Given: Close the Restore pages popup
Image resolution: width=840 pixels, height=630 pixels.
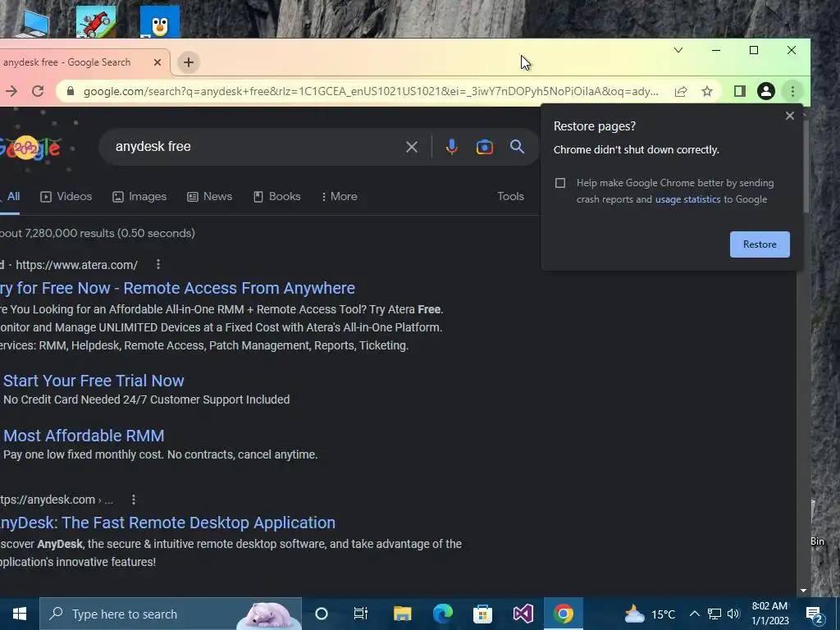Looking at the screenshot, I should click(x=790, y=116).
